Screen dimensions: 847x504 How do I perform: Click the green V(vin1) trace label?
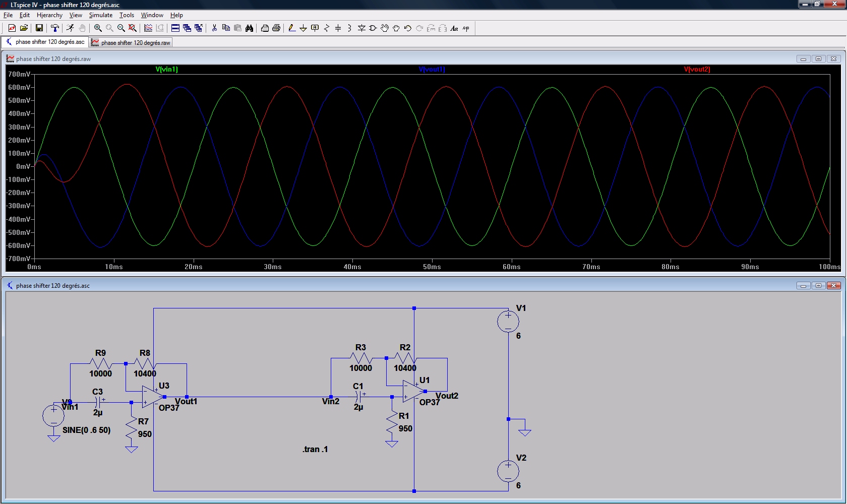pyautogui.click(x=166, y=70)
